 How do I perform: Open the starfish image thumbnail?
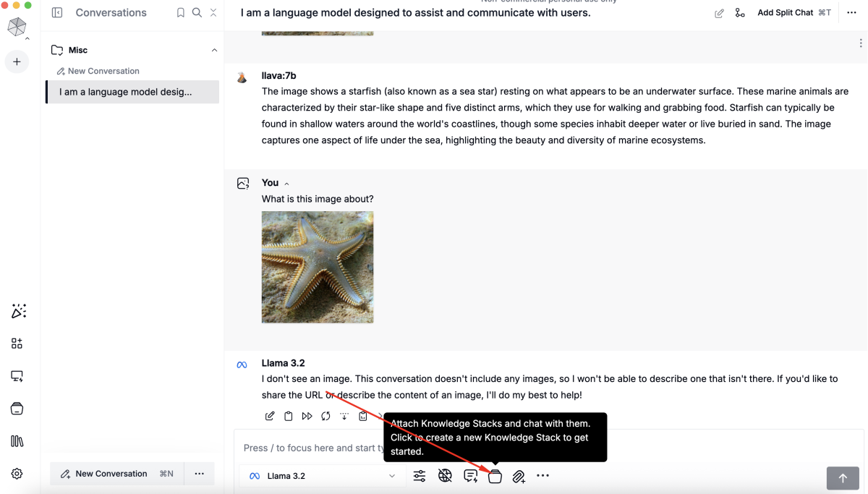click(x=318, y=267)
